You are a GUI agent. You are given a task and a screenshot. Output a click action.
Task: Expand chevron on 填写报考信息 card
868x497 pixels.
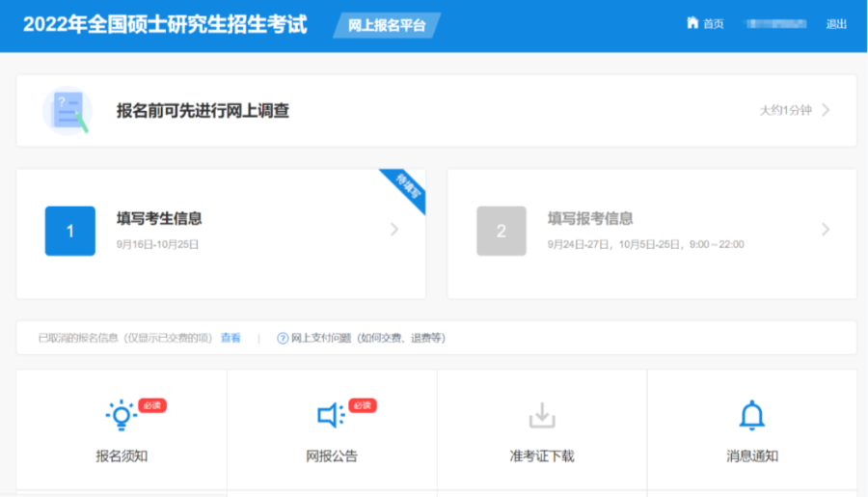coord(826,230)
